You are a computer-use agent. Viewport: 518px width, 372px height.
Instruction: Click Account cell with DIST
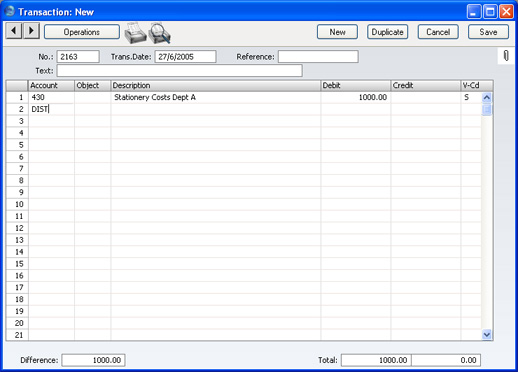[51, 109]
